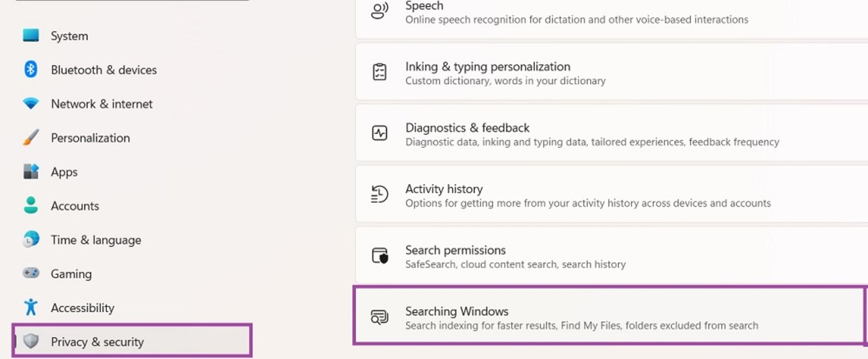Open Searching Windows settings

click(610, 316)
